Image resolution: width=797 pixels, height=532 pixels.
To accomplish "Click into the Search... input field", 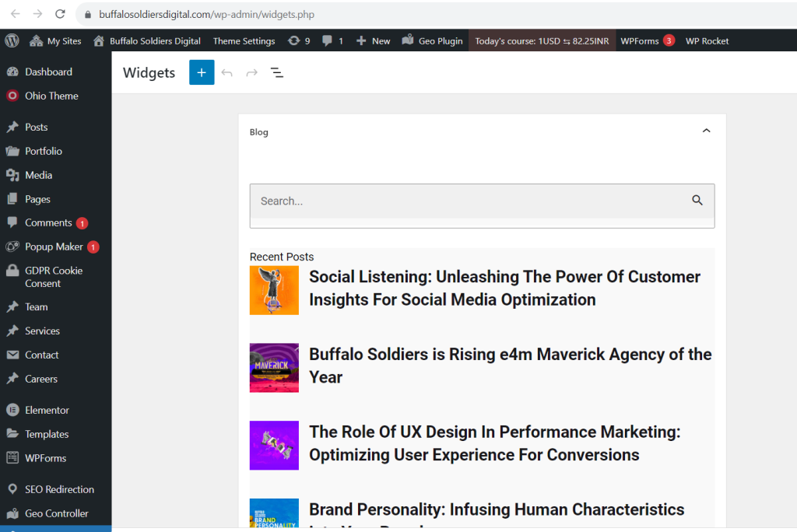I will tap(467, 201).
